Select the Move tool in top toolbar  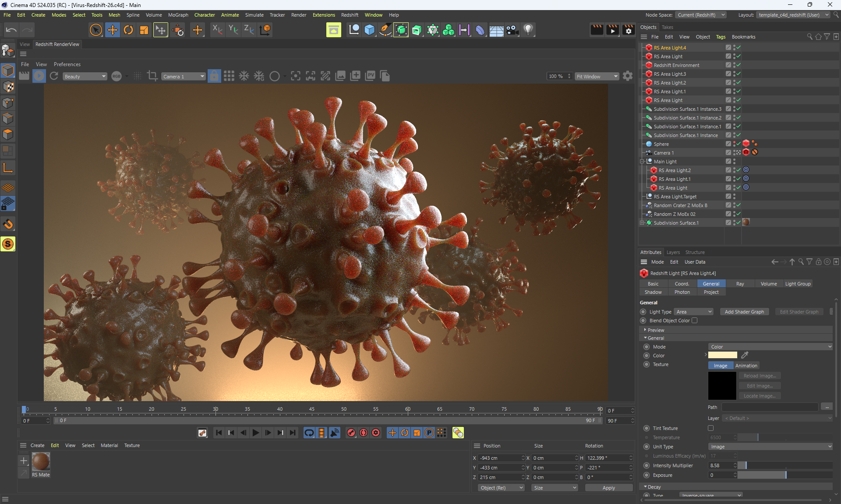pyautogui.click(x=112, y=30)
